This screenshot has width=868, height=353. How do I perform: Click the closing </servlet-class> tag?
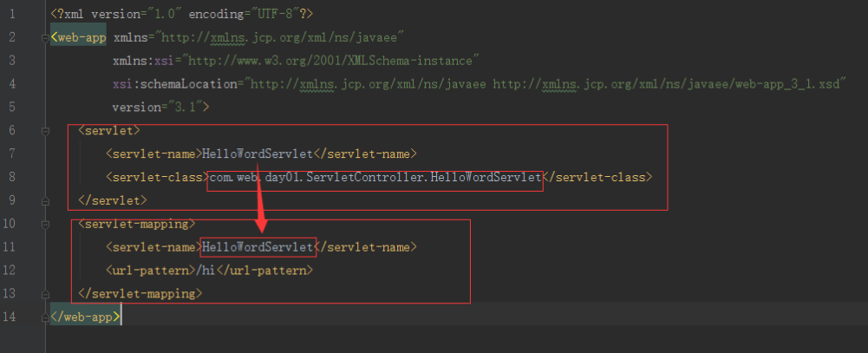point(597,178)
